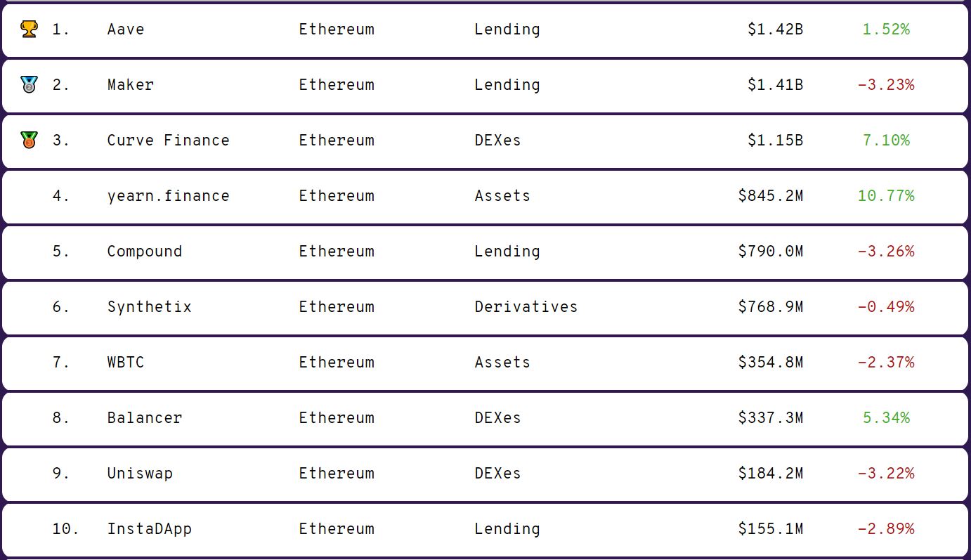Open the yearn.finance listing
The width and height of the screenshot is (971, 560).
coord(168,196)
